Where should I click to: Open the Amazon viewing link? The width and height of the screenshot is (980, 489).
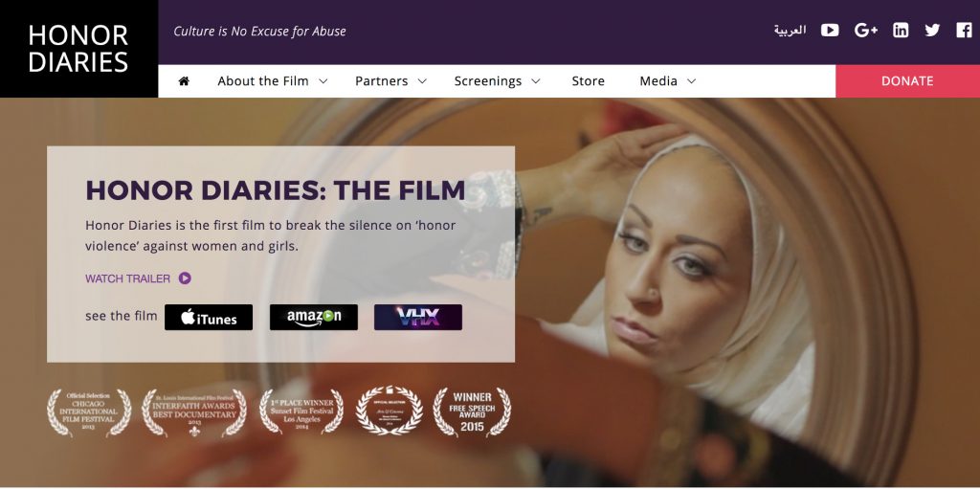[x=314, y=317]
